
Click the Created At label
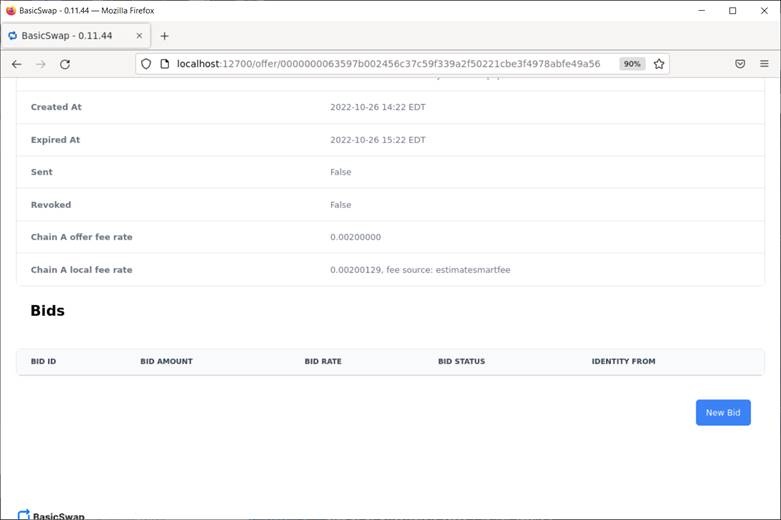click(56, 107)
